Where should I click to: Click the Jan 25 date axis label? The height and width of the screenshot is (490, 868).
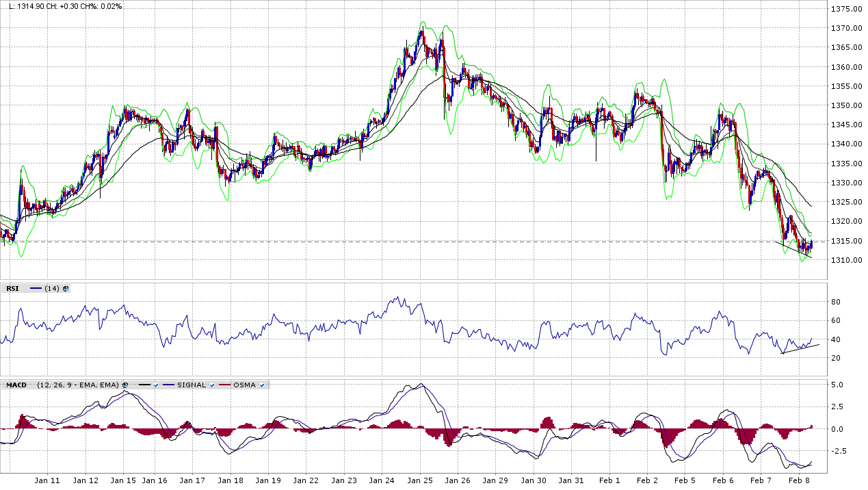tap(420, 481)
